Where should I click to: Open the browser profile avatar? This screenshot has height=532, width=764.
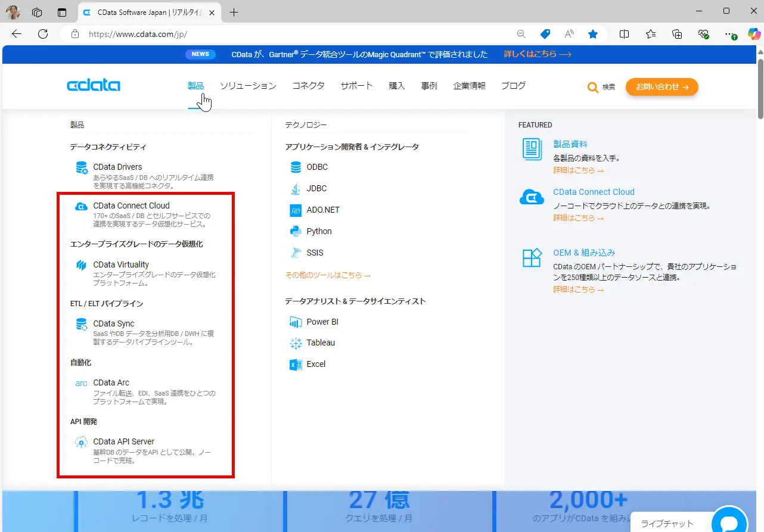(13, 12)
